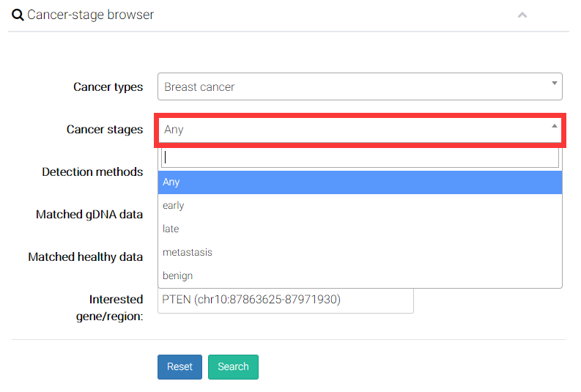
Task: Click the Cancer-stage browser panel title
Action: pos(90,15)
